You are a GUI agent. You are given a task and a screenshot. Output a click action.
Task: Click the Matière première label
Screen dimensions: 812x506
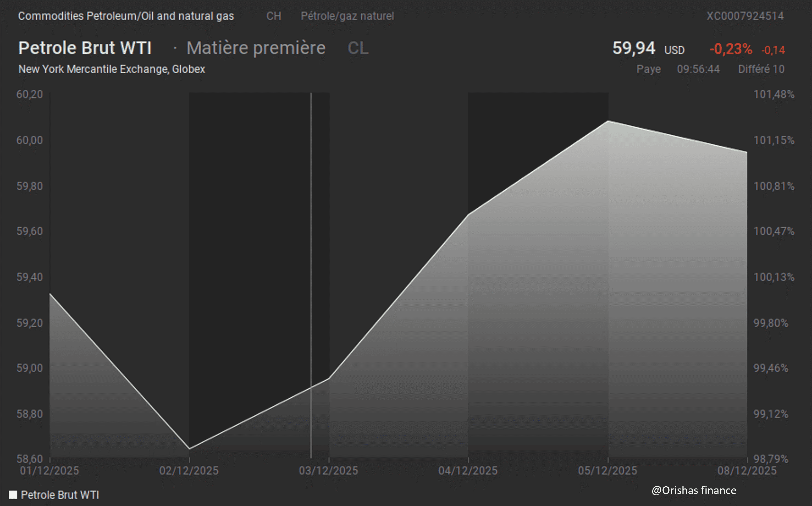256,48
